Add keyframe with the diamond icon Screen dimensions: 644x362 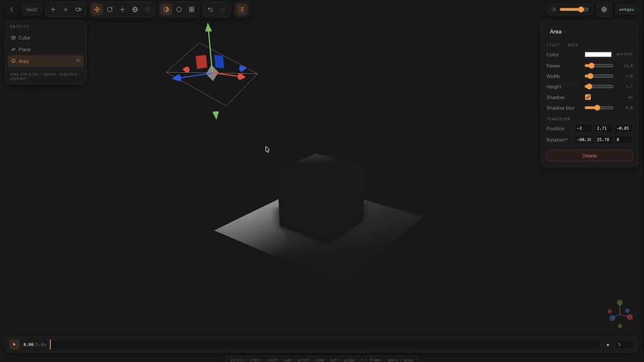608,345
